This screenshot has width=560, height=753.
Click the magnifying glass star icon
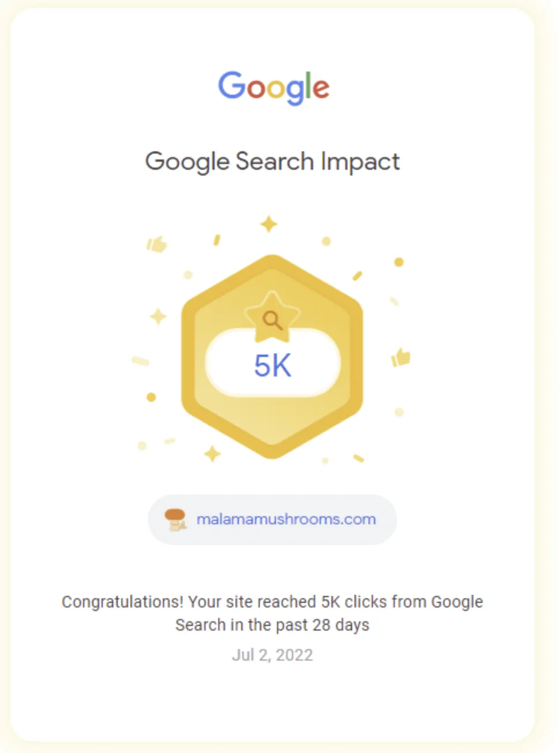(x=272, y=317)
